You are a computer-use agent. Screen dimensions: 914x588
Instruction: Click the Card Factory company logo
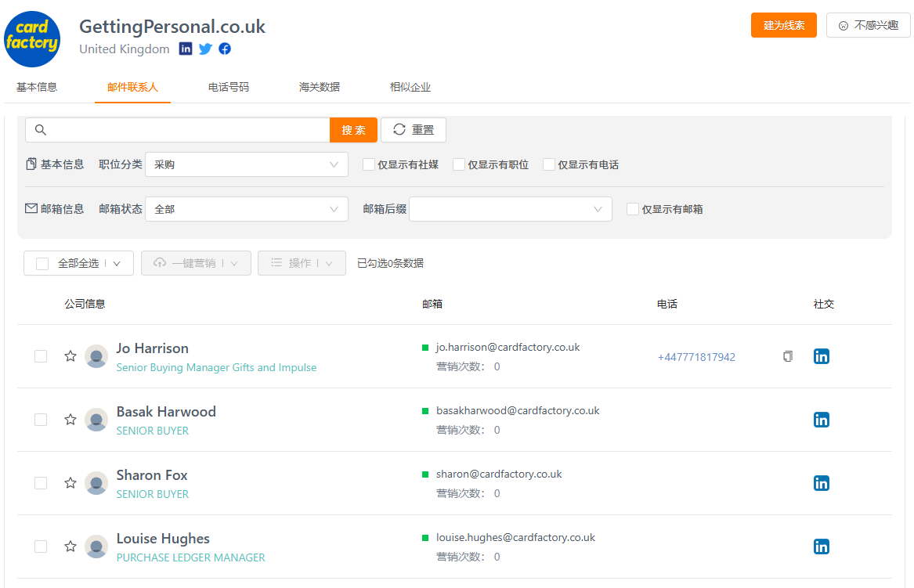point(32,39)
